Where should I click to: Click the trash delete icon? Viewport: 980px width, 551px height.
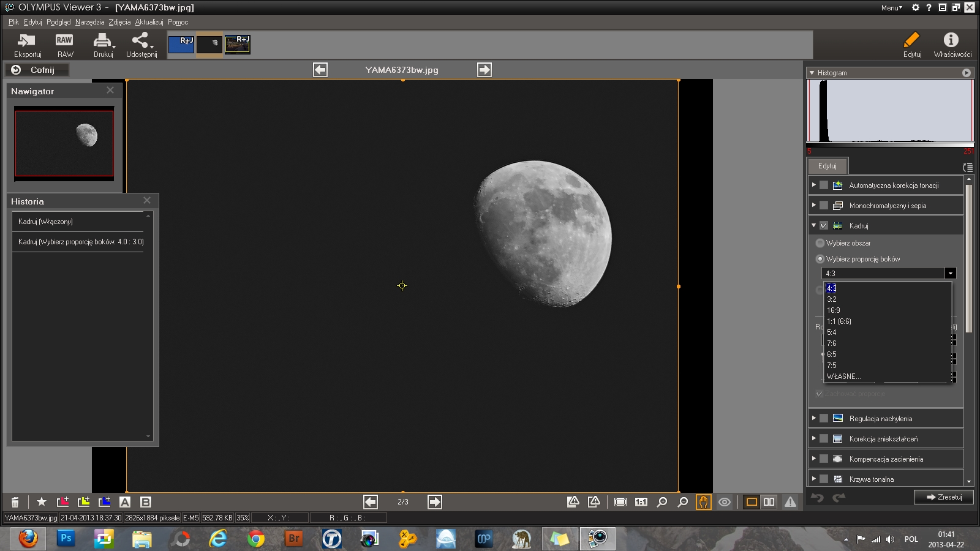[x=15, y=502]
